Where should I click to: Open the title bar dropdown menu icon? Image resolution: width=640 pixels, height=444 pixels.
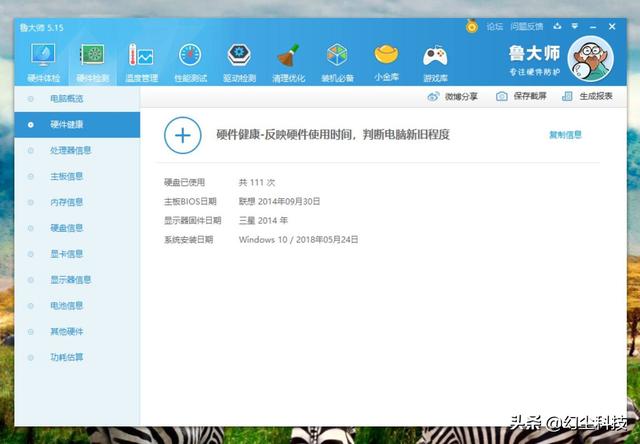[x=575, y=27]
